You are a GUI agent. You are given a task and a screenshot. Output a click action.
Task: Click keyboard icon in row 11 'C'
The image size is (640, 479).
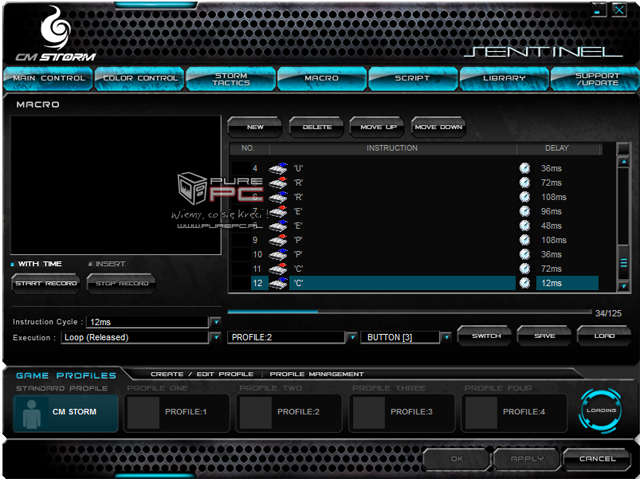(278, 268)
